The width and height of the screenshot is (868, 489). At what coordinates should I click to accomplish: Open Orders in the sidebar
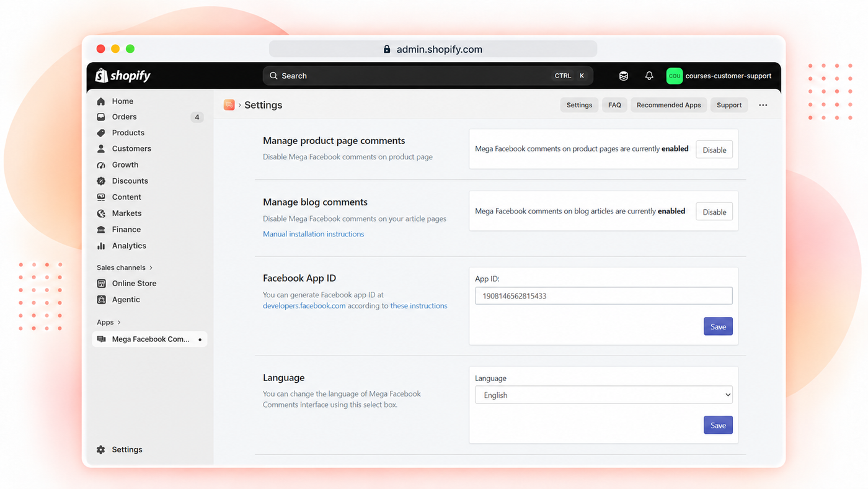[125, 117]
